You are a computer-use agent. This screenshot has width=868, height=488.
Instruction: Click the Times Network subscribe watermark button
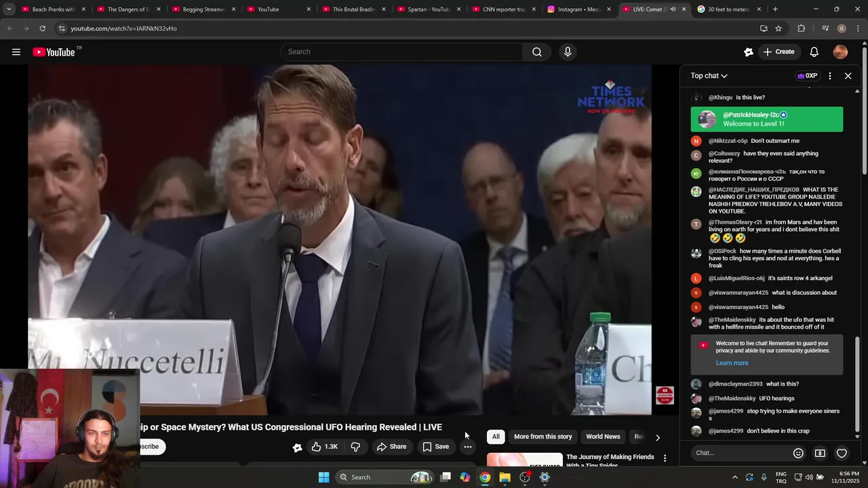(665, 395)
